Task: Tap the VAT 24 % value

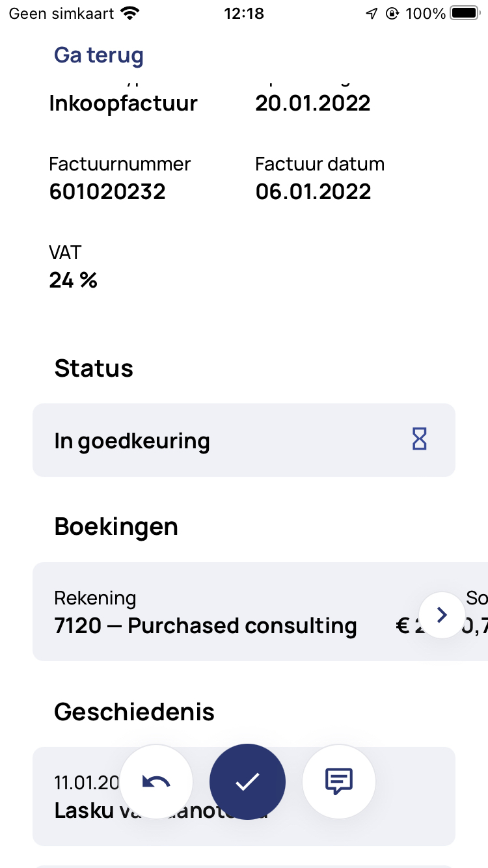Action: click(x=73, y=280)
